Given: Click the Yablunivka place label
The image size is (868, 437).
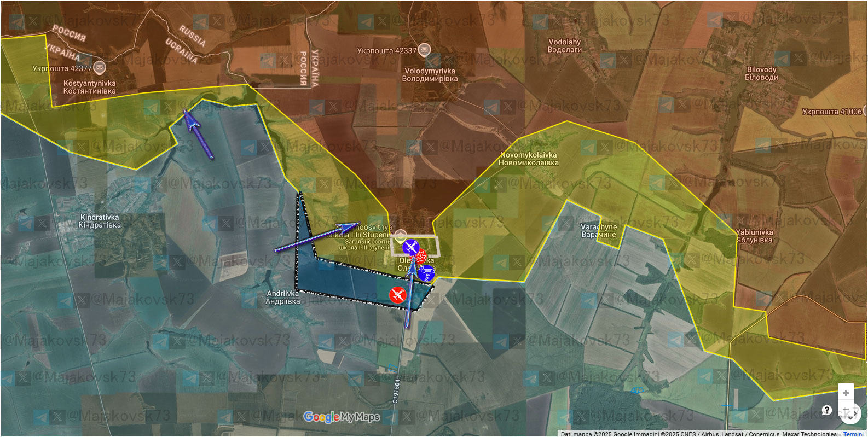Looking at the screenshot, I should (x=754, y=236).
